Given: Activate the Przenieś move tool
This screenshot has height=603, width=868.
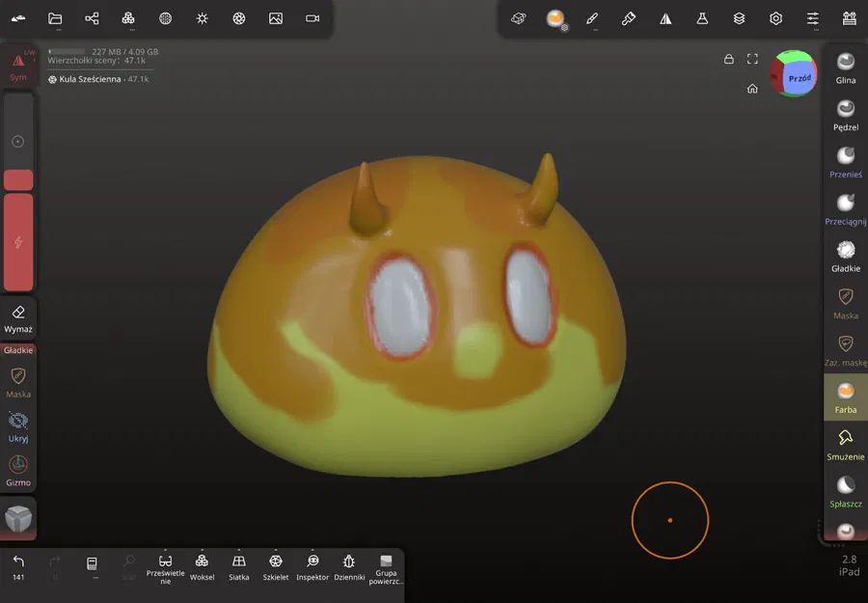Looking at the screenshot, I should point(846,162).
